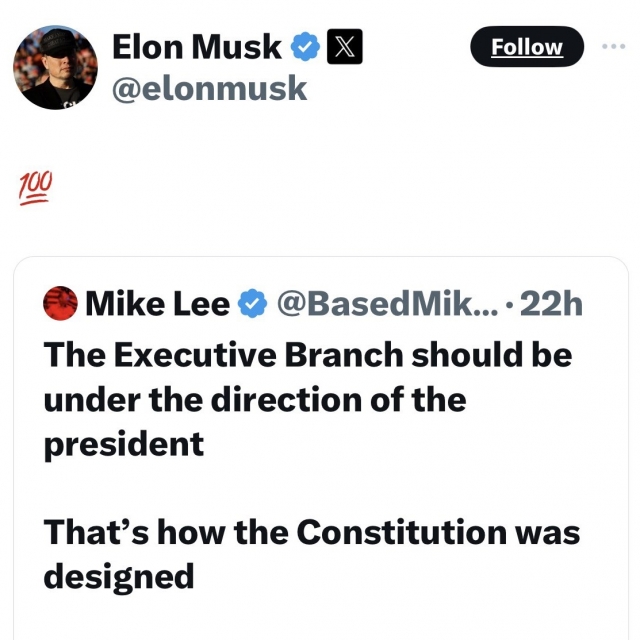
Task: Click the Mike Lee display name
Action: [158, 304]
